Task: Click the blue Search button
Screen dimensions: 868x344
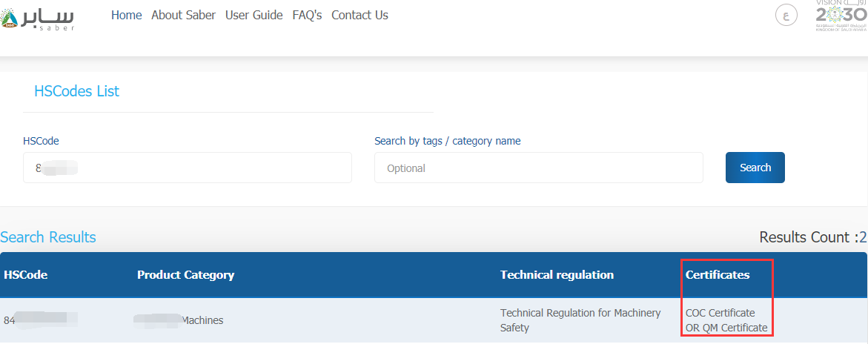Action: pos(755,168)
